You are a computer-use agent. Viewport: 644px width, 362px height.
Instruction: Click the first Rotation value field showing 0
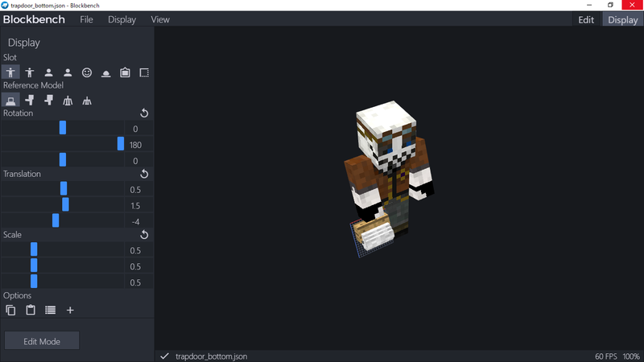click(x=138, y=129)
